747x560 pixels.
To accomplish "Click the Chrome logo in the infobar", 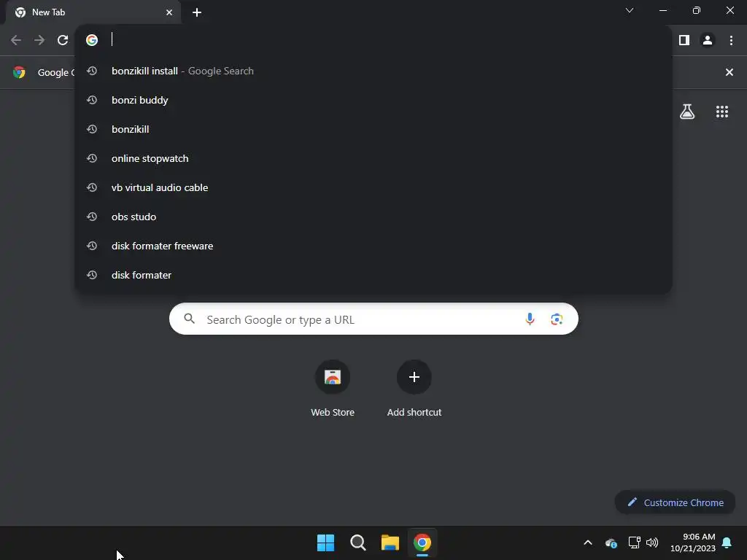I will [19, 72].
